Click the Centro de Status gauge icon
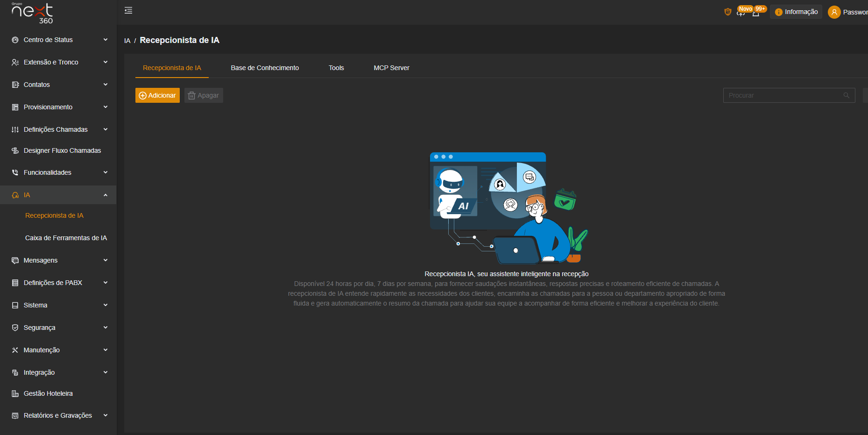Viewport: 868px width, 435px height. coord(15,40)
